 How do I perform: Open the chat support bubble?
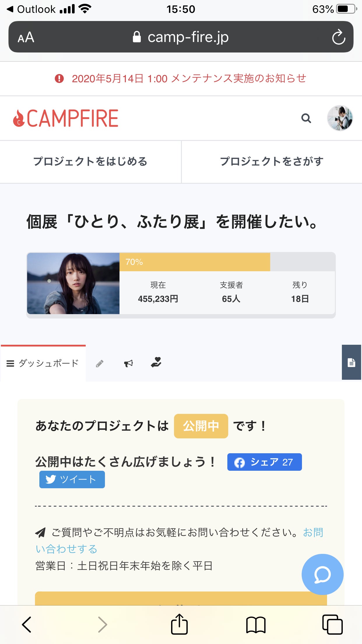(x=322, y=574)
